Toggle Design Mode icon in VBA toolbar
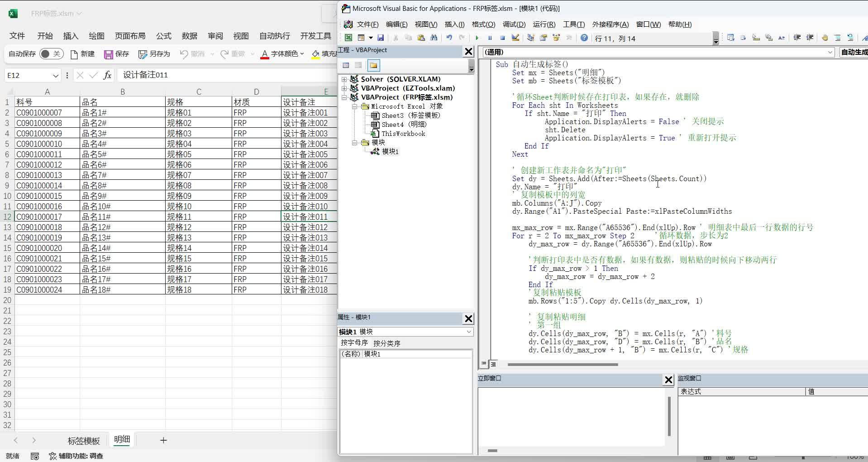The image size is (868, 462). click(515, 38)
